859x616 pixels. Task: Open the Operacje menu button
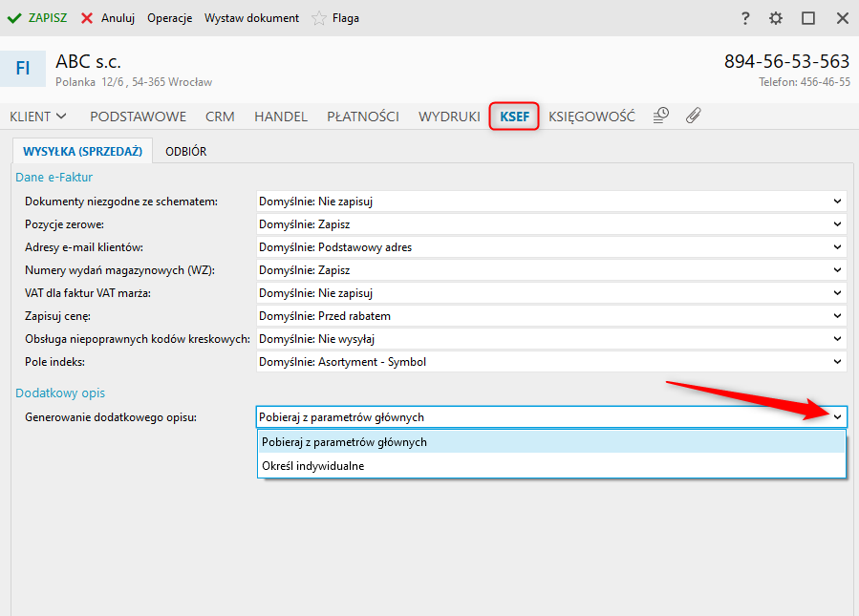coord(169,18)
